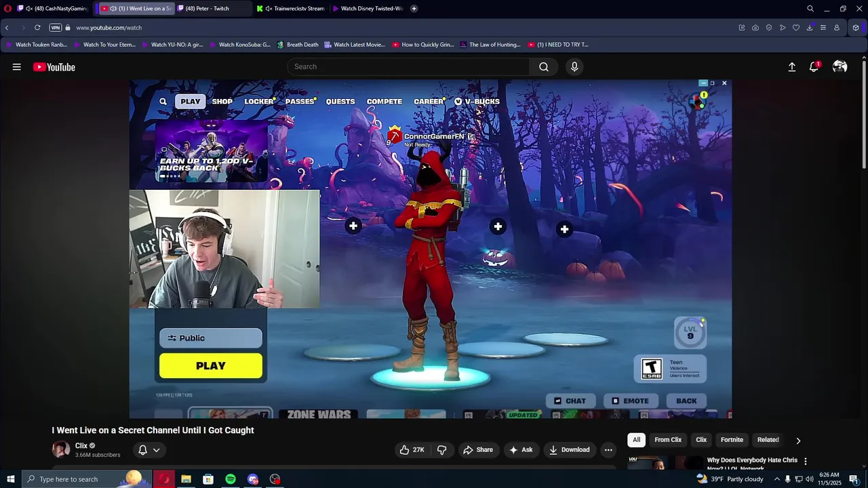Open the YouTube create upload icon

pos(791,67)
